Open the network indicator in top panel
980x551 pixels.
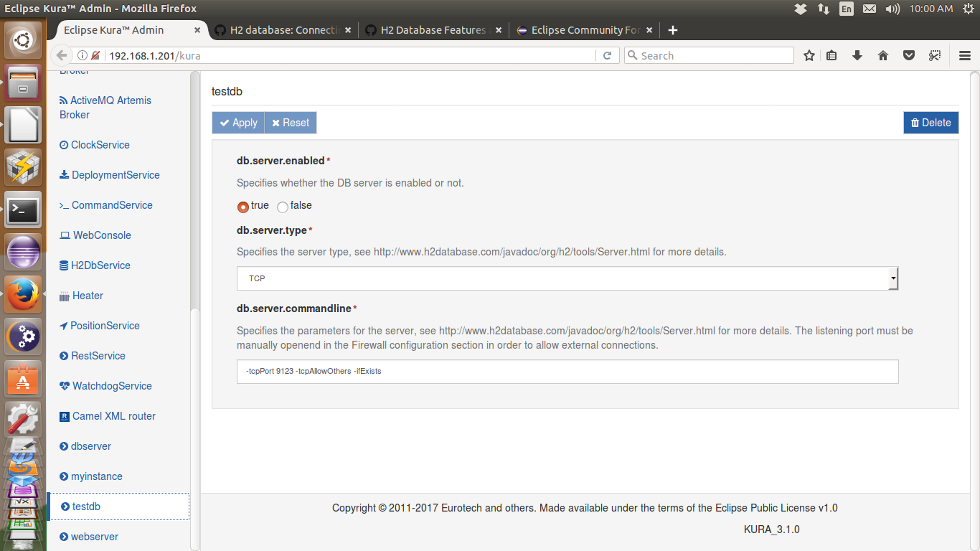[824, 9]
